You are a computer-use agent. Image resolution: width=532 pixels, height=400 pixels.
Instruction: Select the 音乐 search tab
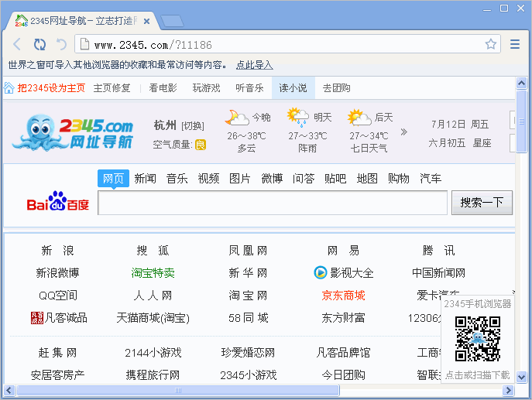coord(177,178)
